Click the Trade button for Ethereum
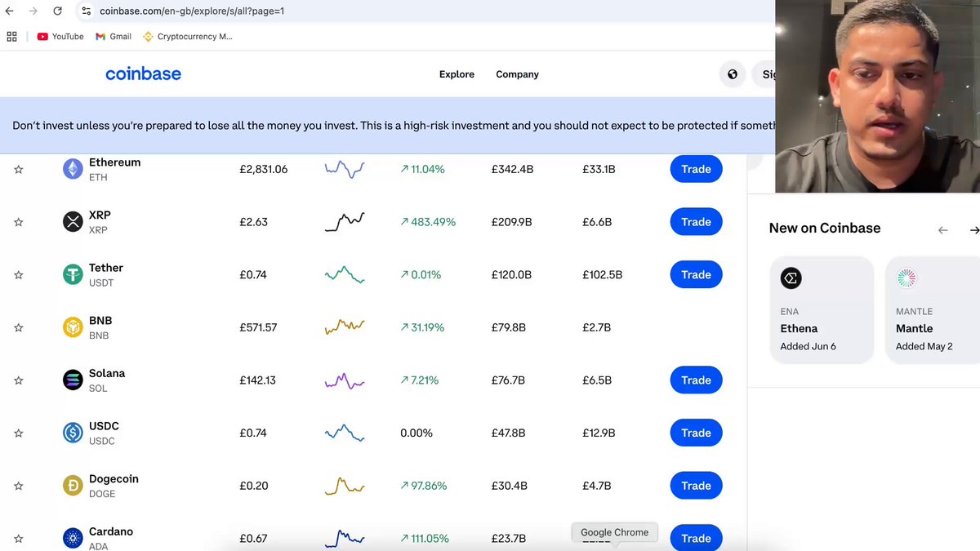980x551 pixels. [696, 169]
